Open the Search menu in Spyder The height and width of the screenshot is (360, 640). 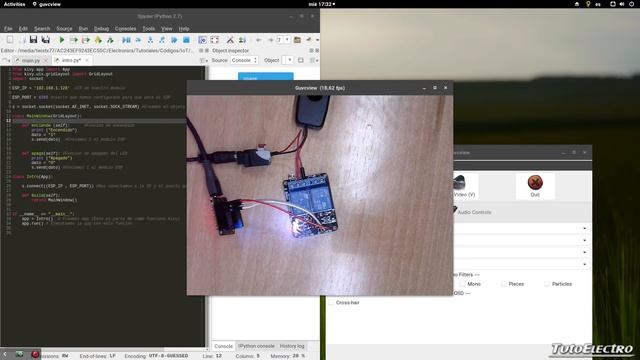[x=42, y=29]
